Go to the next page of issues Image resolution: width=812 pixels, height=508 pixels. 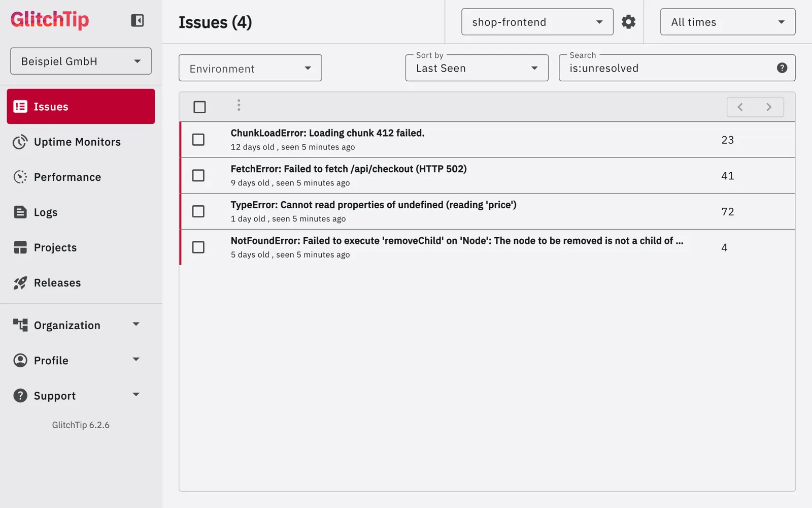(769, 107)
